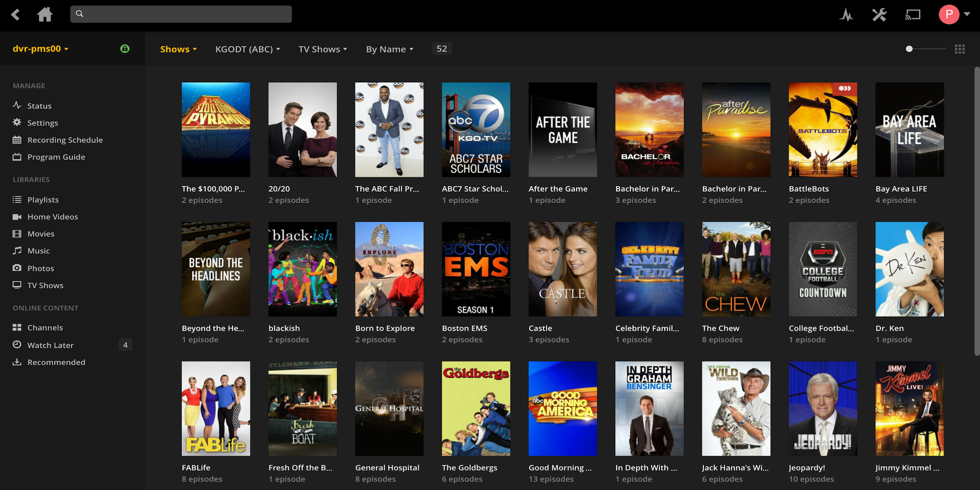Click the green lock status icon
Screen dimensions: 980x490
coord(125,49)
